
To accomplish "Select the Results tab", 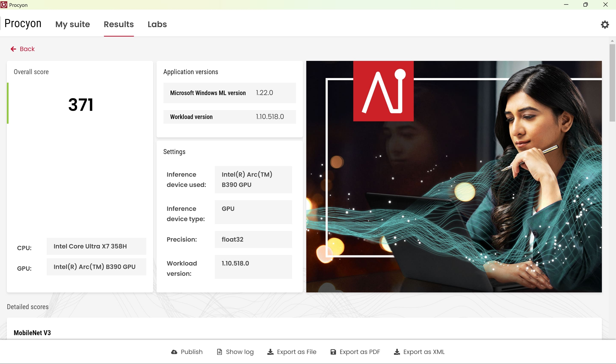I will [118, 24].
